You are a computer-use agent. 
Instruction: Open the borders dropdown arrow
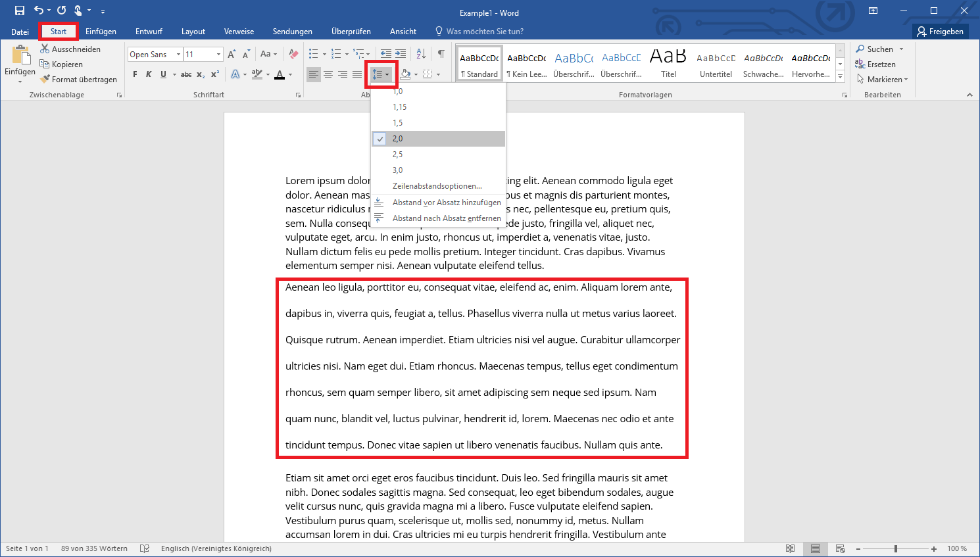click(x=438, y=75)
